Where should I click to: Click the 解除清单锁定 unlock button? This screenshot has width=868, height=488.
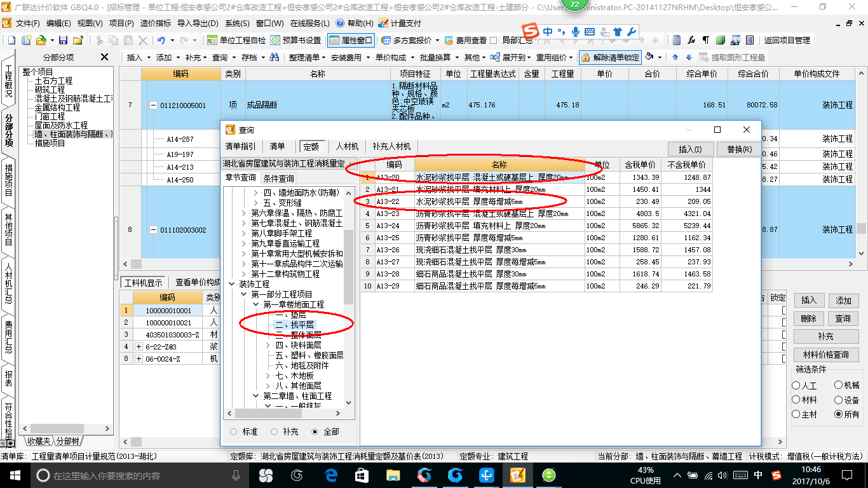click(610, 57)
